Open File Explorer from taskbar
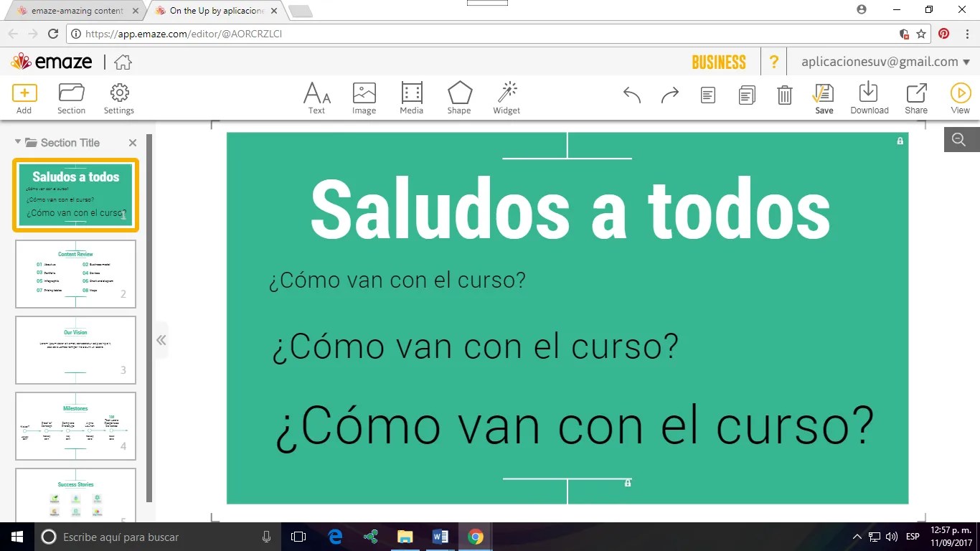 pyautogui.click(x=405, y=537)
